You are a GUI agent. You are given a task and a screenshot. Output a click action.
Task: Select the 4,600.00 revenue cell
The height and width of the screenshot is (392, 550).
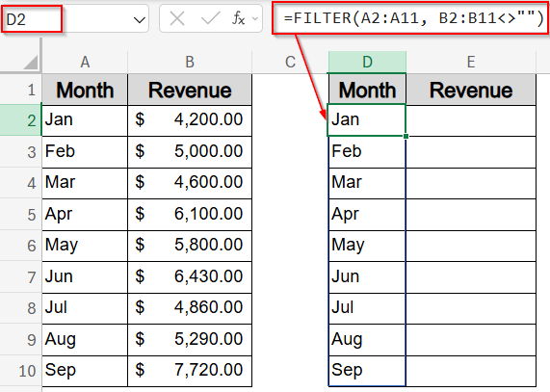click(x=190, y=183)
